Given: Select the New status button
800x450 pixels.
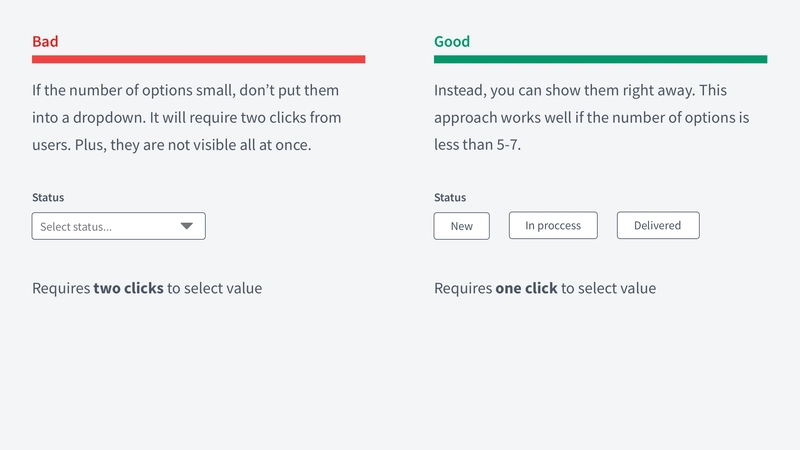Looking at the screenshot, I should (462, 226).
